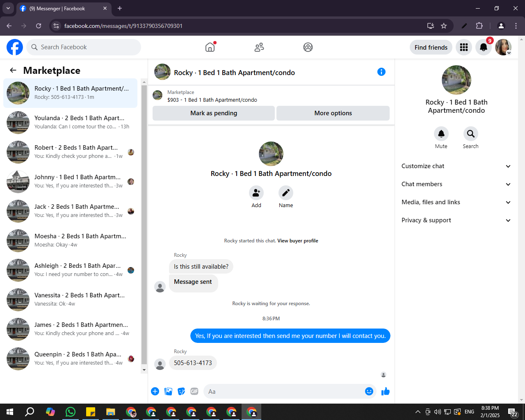Click Rocky's phone number message 505-613-4173

pyautogui.click(x=193, y=363)
